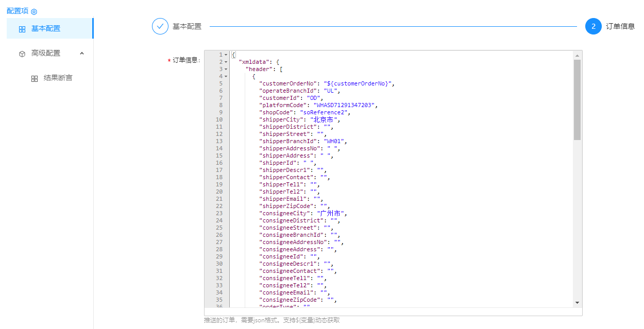Fold code at line 1 arrow

226,55
